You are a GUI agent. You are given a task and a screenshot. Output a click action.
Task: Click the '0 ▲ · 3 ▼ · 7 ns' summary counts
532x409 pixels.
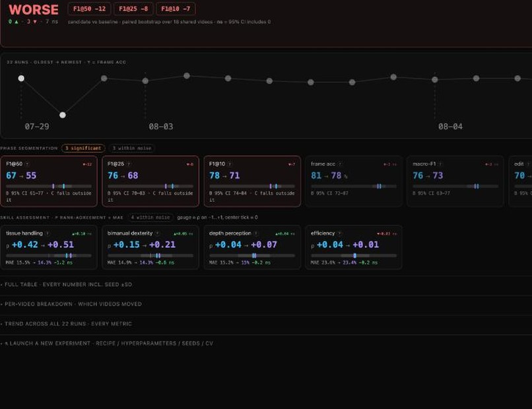point(33,21)
